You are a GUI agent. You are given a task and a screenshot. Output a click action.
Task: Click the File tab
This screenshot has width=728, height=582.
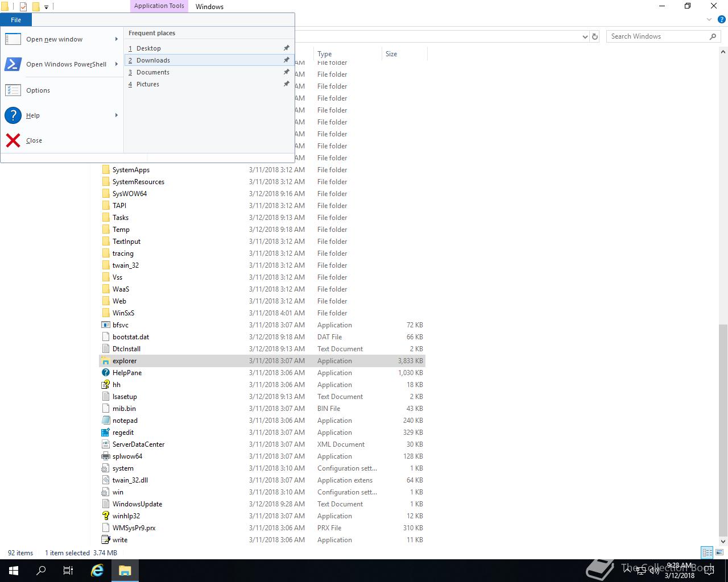click(x=16, y=20)
